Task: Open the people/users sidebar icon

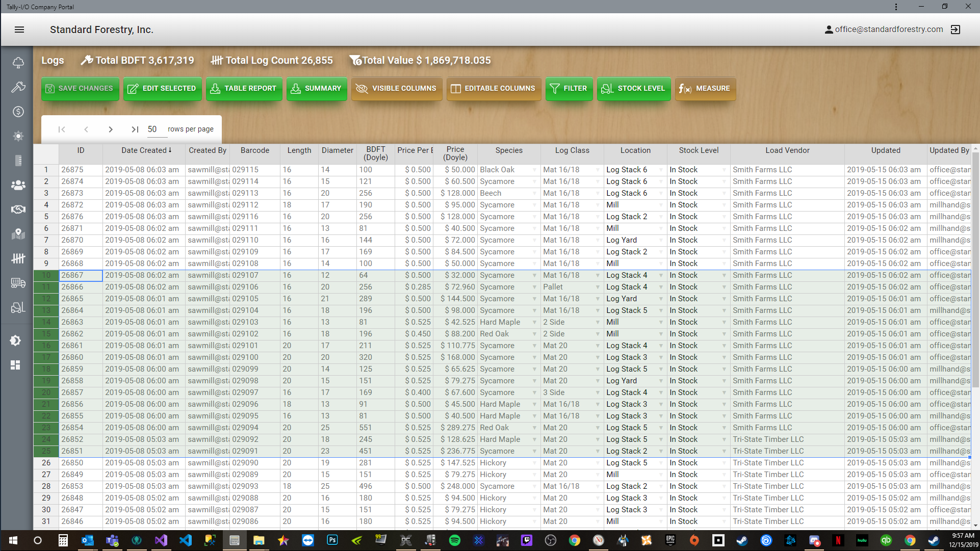Action: (18, 185)
